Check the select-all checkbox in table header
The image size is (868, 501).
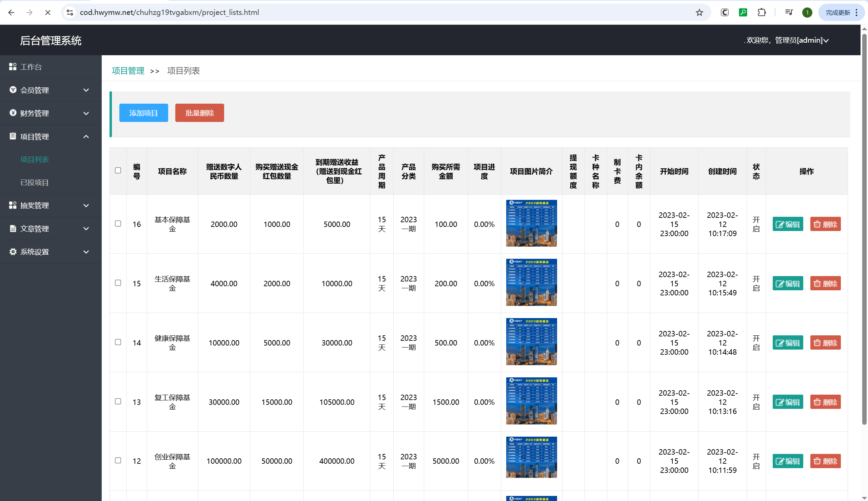point(118,171)
